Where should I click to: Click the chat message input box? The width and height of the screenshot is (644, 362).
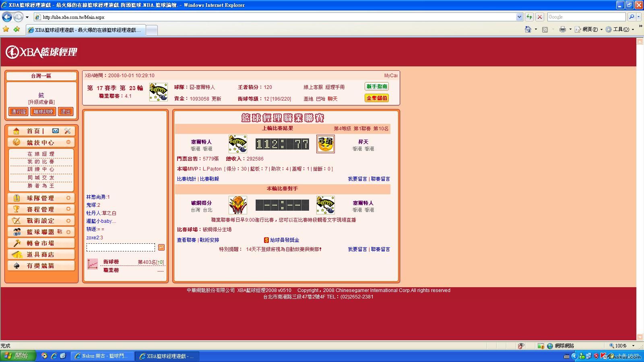click(120, 247)
